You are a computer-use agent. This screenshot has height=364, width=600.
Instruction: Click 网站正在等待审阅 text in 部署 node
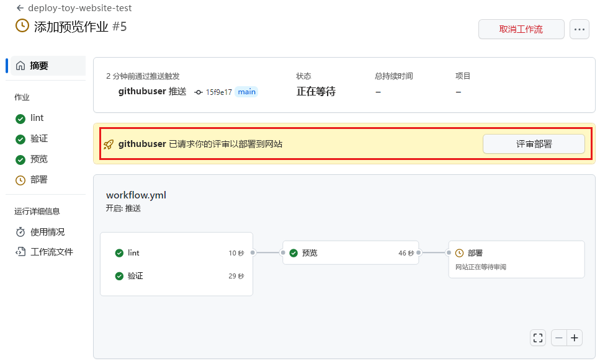point(481,267)
